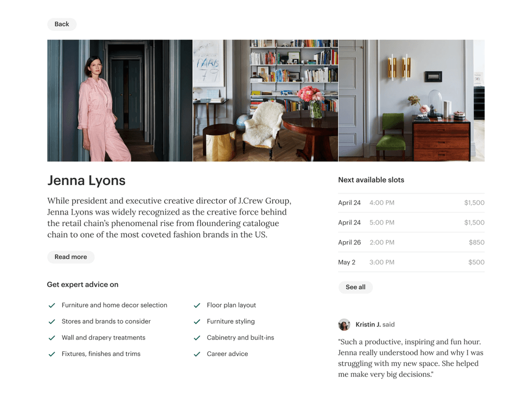This screenshot has height=406, width=532.
Task: Go back using the Back button
Action: pos(62,24)
